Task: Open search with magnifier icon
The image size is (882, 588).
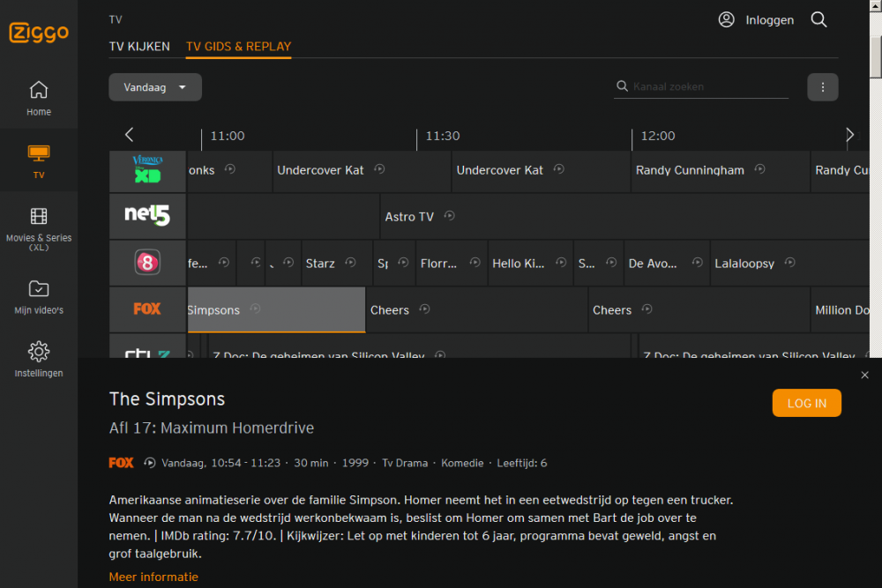Action: pos(819,19)
